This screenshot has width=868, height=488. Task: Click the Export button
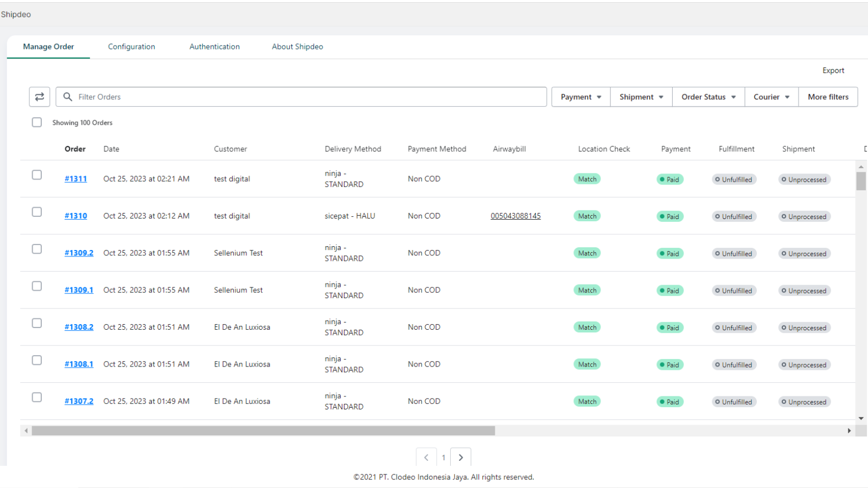[x=833, y=70]
